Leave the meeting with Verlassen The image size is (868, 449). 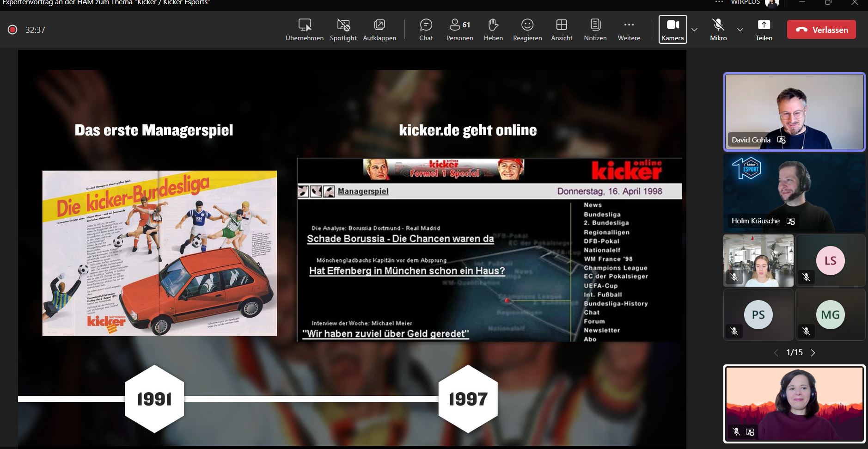coord(821,30)
